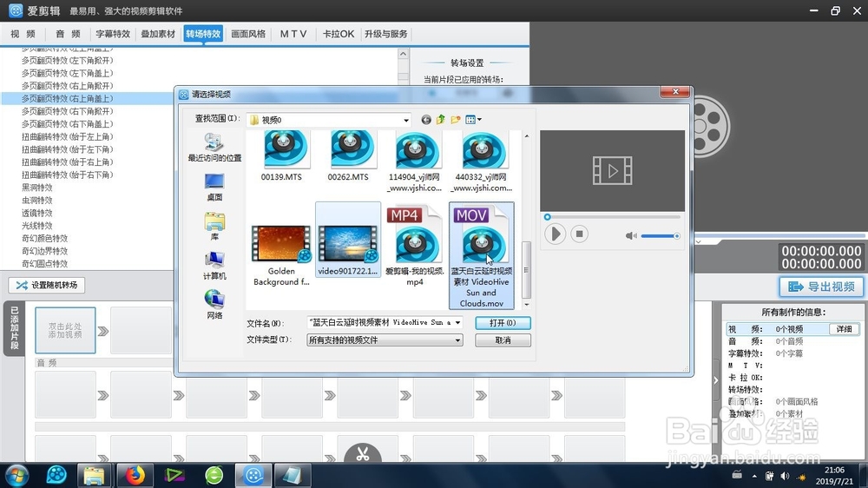The width and height of the screenshot is (868, 488).
Task: Open the 字幕特效 tab
Action: [x=113, y=34]
